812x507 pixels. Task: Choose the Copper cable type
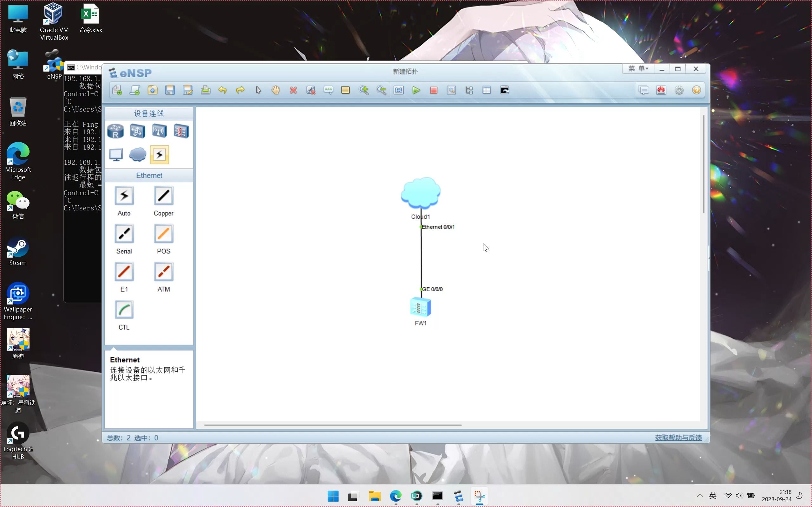pyautogui.click(x=163, y=196)
